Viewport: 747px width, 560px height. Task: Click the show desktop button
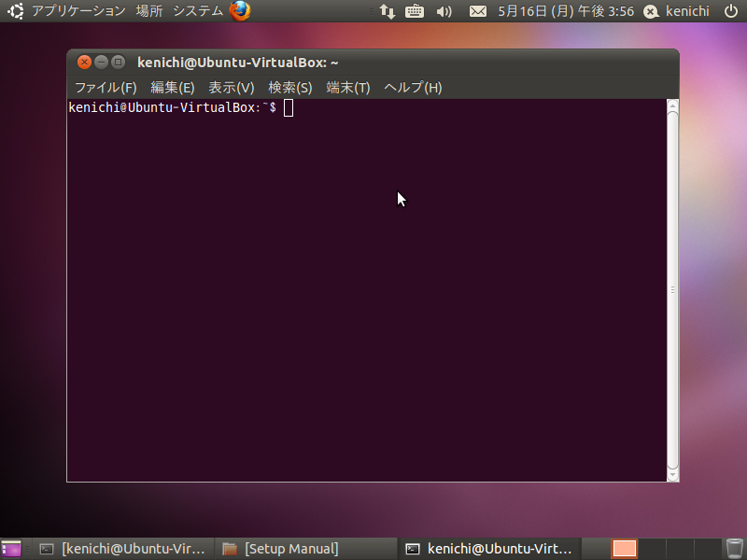11,549
